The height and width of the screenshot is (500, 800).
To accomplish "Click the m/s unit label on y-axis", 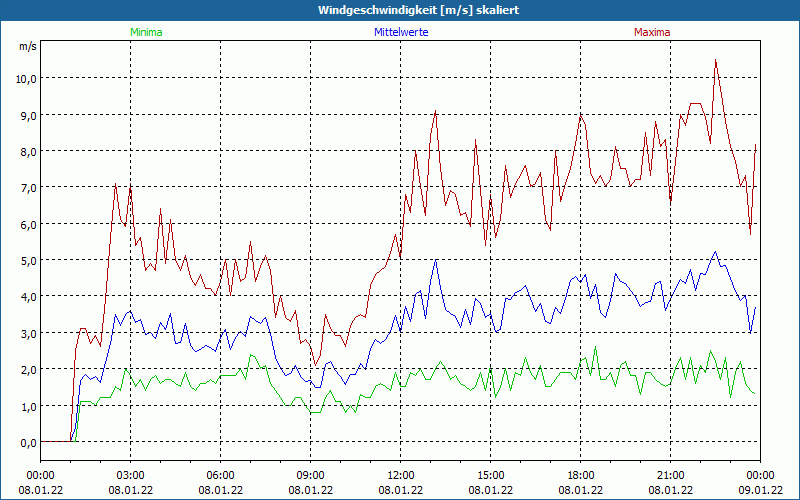I will point(27,46).
